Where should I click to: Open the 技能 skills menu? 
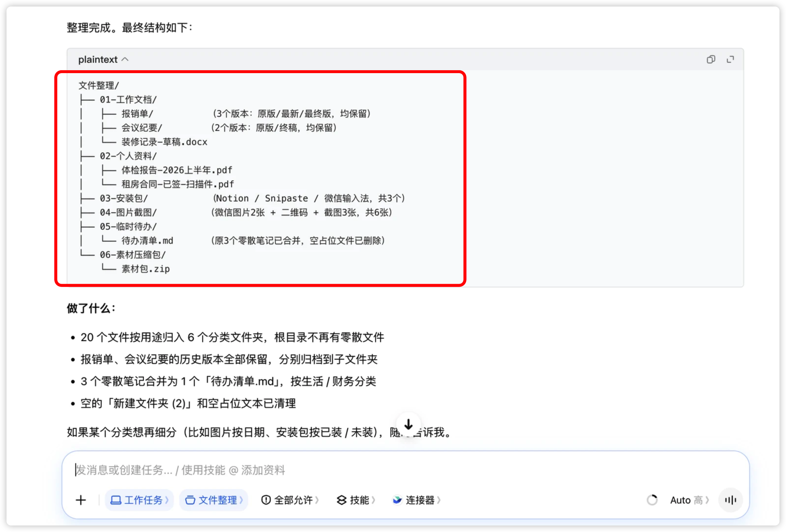click(356, 500)
